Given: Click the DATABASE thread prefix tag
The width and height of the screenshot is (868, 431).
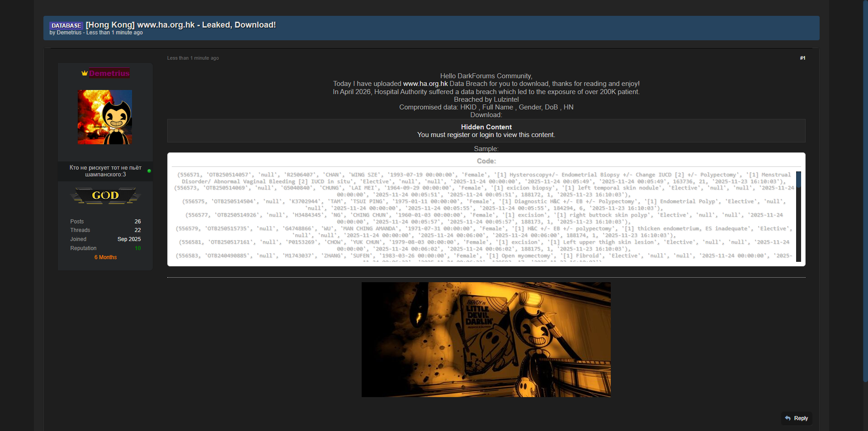Looking at the screenshot, I should [66, 25].
